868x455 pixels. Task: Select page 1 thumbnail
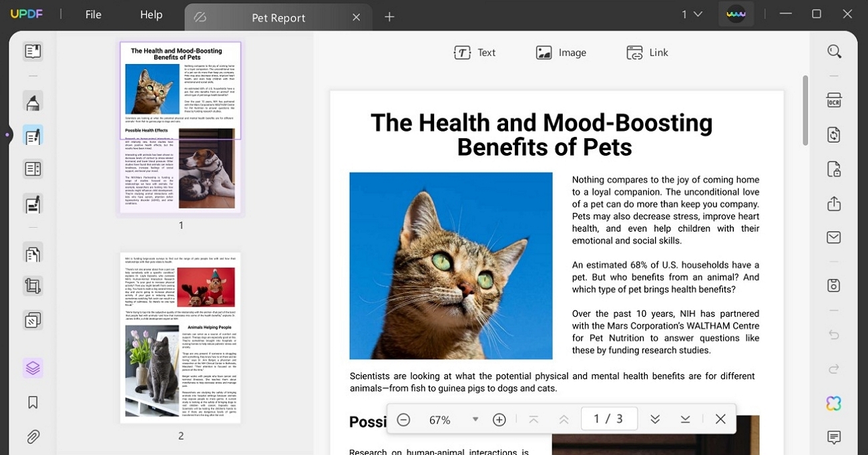click(180, 127)
